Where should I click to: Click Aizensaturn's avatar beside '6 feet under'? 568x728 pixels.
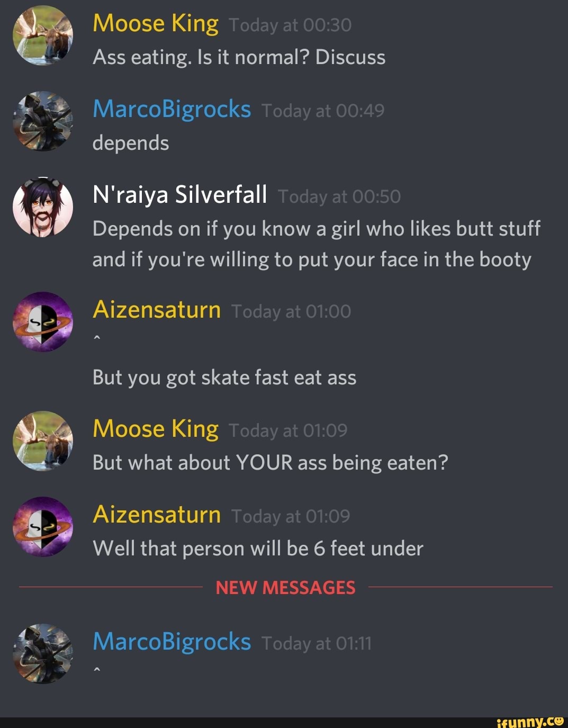click(x=43, y=527)
